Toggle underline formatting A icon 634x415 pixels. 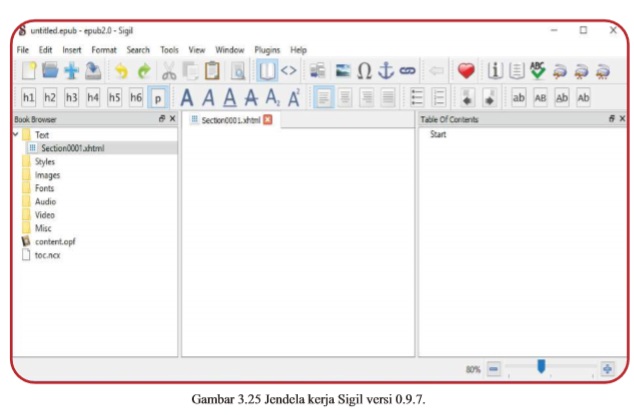click(230, 98)
